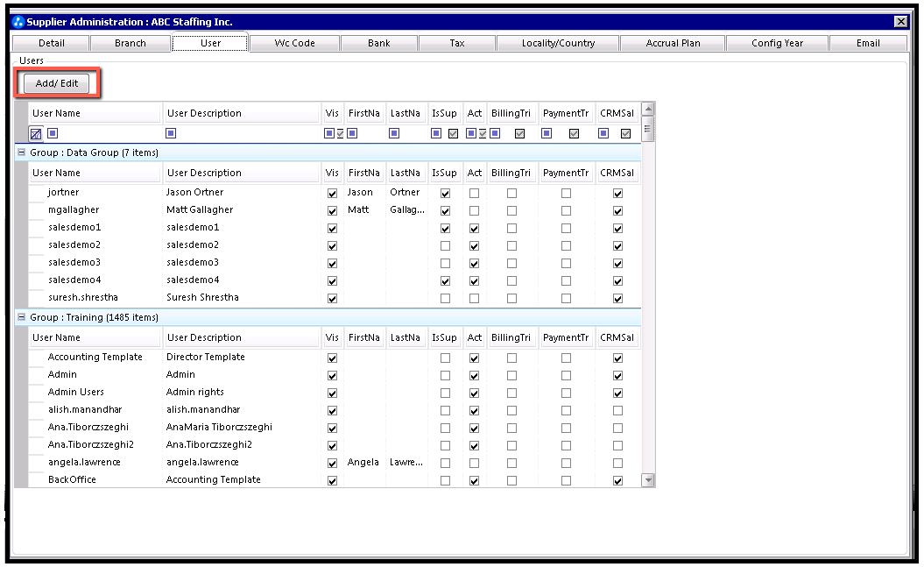924x567 pixels.
Task: Click the Supplier Administration app icon in title bar
Action: pos(18,22)
